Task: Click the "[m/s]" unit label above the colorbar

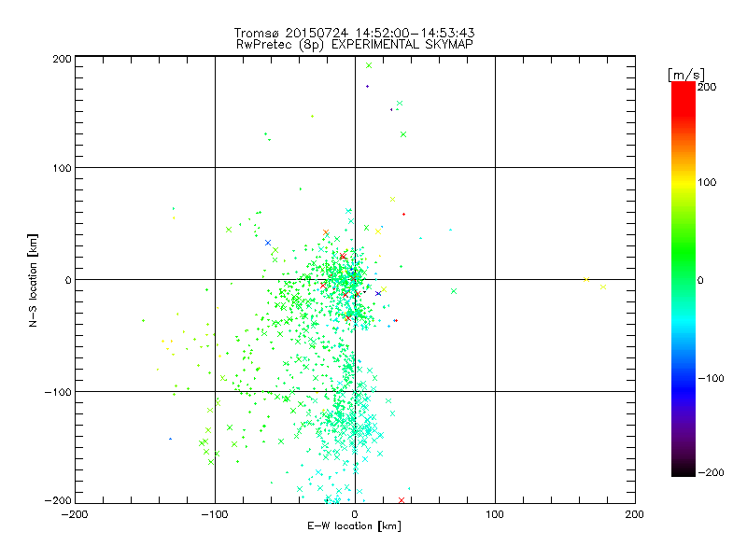Action: coord(685,75)
